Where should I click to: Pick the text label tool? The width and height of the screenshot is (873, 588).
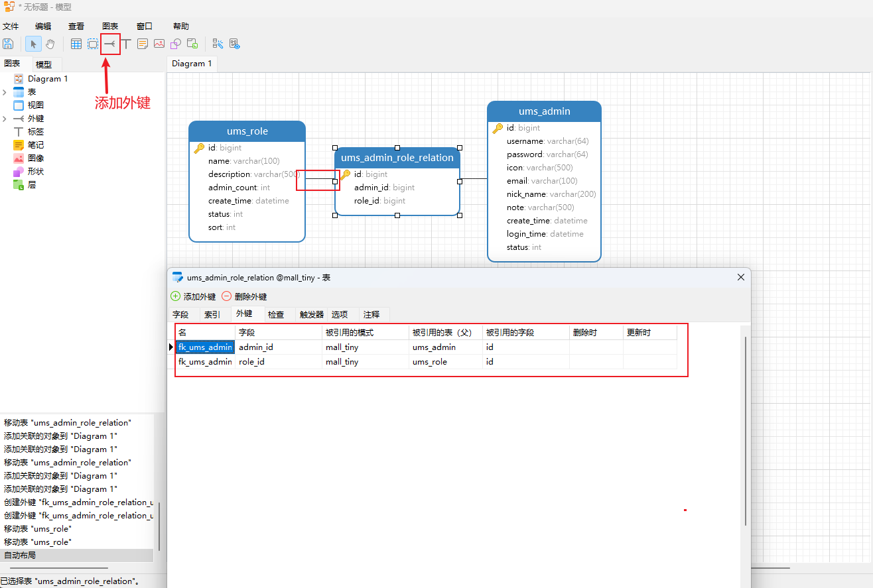point(126,44)
